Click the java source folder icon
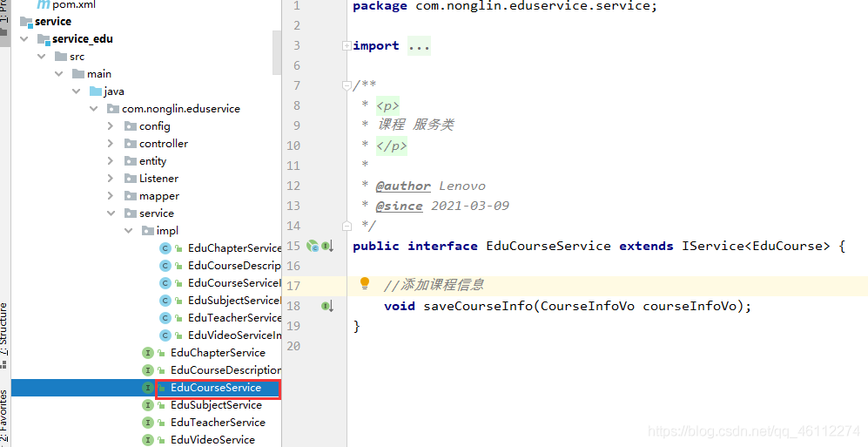 95,91
